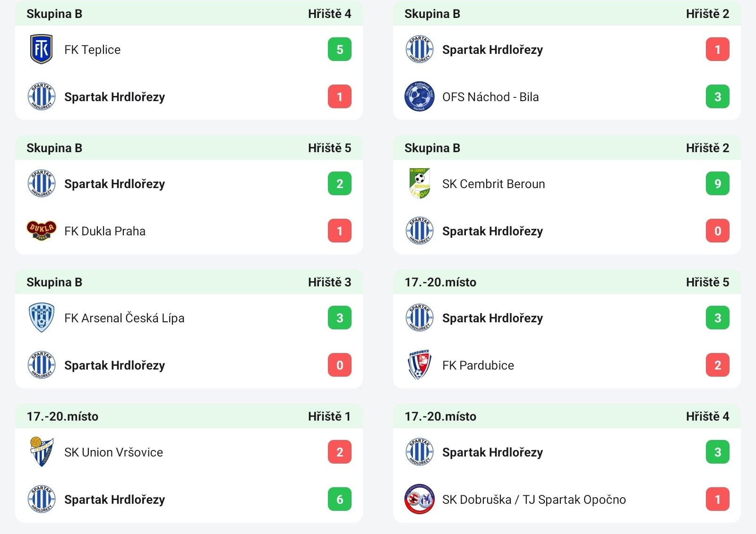Image resolution: width=756 pixels, height=534 pixels.
Task: Click the FK Dukla Praha crest icon
Action: 42,231
